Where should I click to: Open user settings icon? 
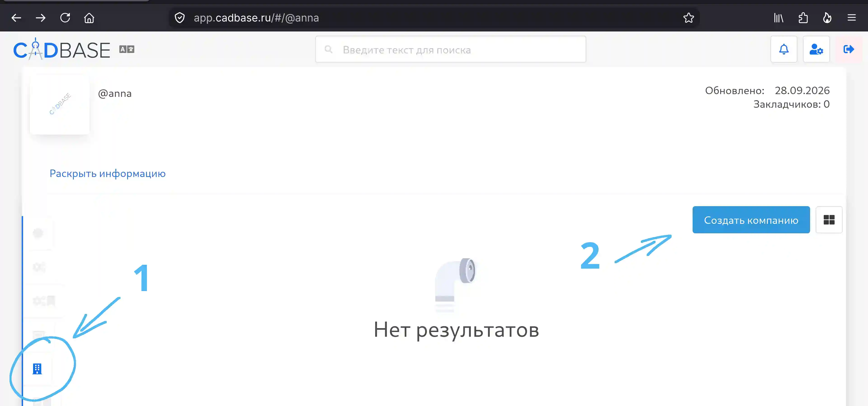click(x=816, y=49)
